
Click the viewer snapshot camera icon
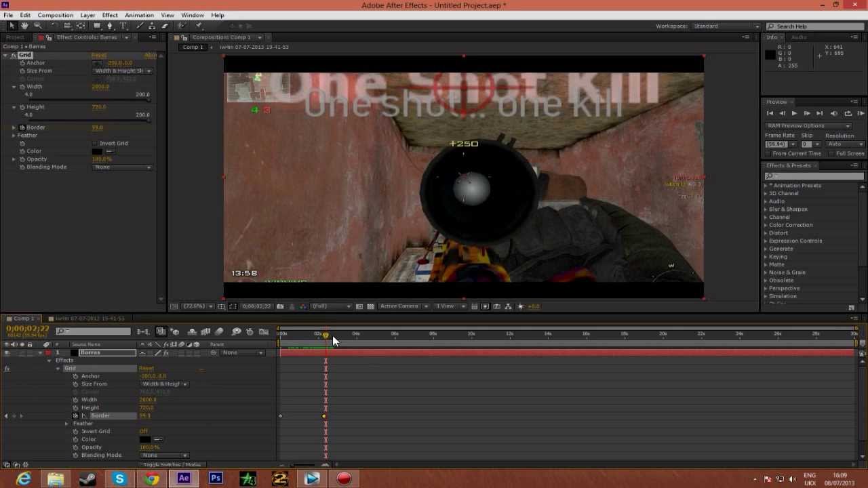click(280, 306)
